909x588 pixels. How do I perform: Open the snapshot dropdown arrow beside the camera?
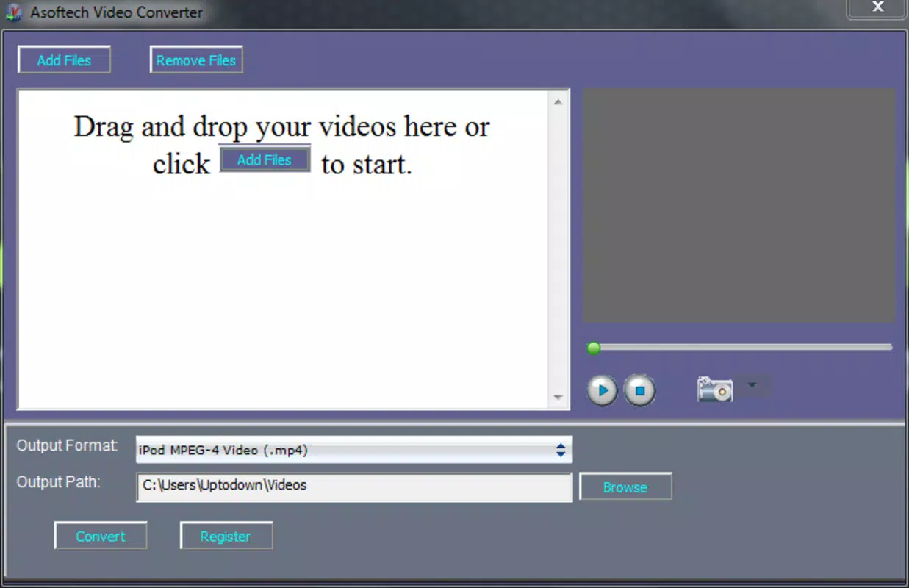(x=752, y=384)
